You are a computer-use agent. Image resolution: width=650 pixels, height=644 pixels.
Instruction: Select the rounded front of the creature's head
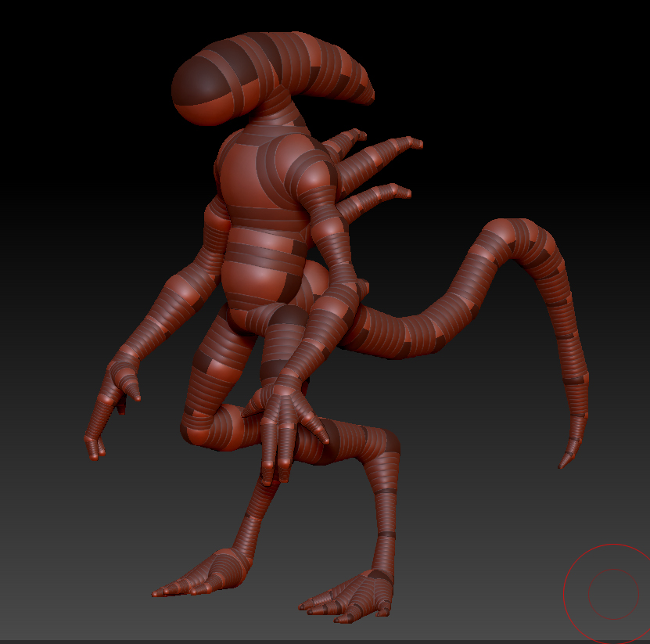(203, 90)
